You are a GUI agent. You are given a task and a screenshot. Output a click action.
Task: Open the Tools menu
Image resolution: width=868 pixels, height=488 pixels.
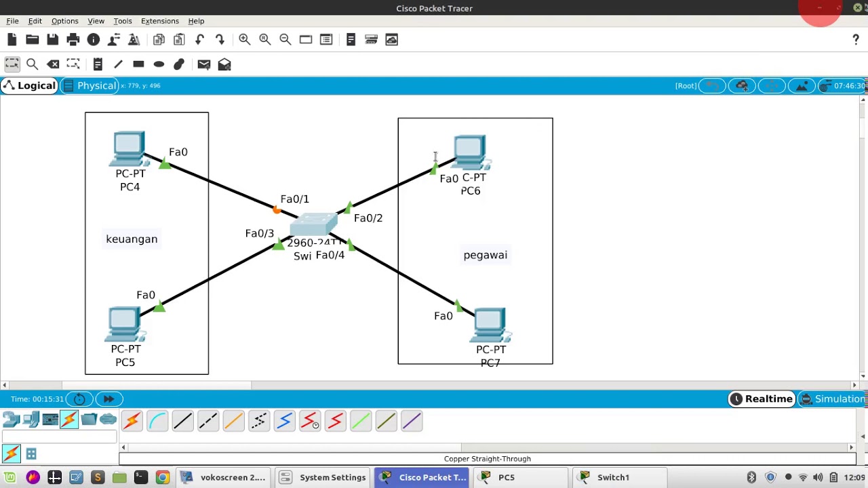coord(123,21)
